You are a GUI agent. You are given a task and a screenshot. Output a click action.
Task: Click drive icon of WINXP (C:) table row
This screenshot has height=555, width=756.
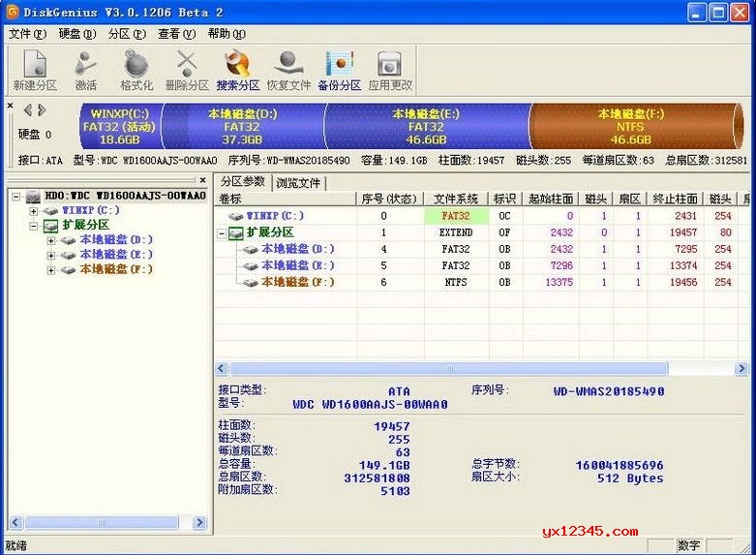coord(236,216)
